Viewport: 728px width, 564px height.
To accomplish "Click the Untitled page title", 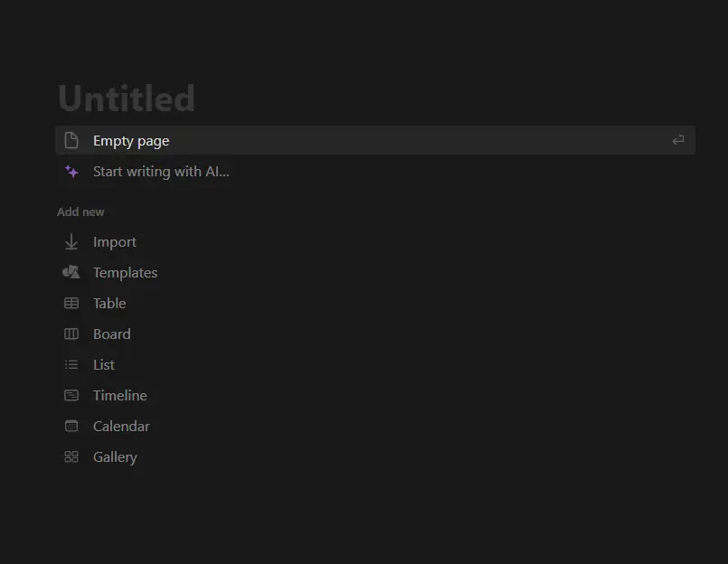I will click(x=127, y=98).
